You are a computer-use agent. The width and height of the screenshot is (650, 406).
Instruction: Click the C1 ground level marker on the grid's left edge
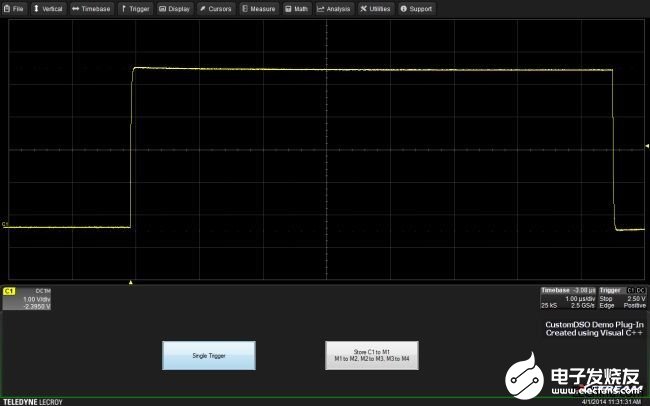point(5,224)
